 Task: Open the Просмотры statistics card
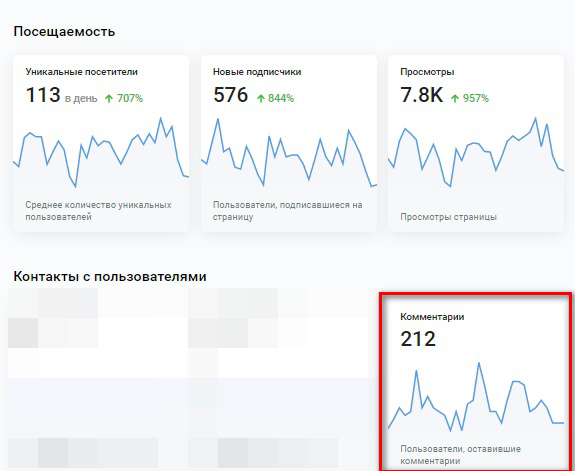click(476, 143)
